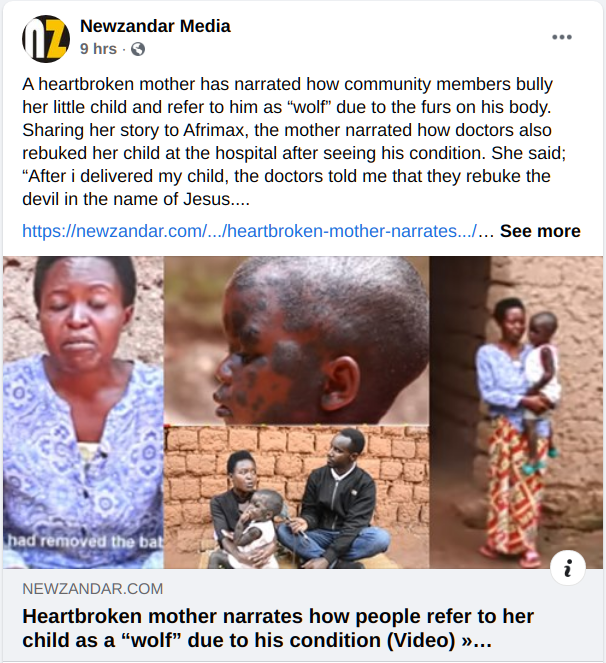The height and width of the screenshot is (663, 606).
Task: Expand the post with 'See more'
Action: pyautogui.click(x=540, y=231)
